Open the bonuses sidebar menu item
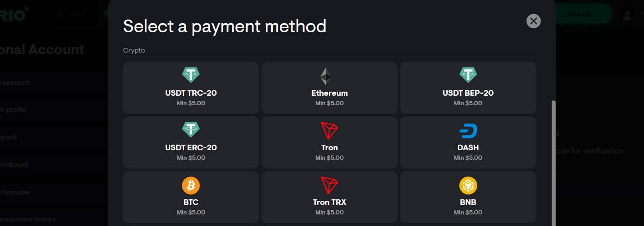The height and width of the screenshot is (226, 644). click(15, 192)
